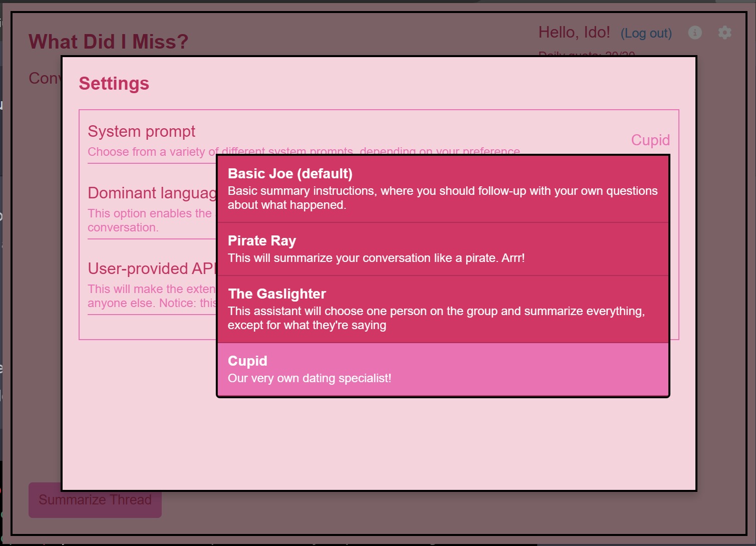
Task: Click the Log out link
Action: coord(646,34)
